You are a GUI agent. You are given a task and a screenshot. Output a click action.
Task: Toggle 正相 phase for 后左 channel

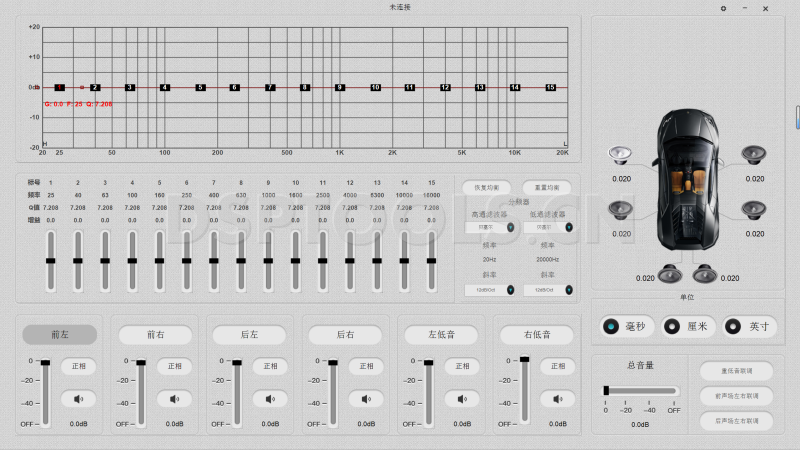click(270, 366)
